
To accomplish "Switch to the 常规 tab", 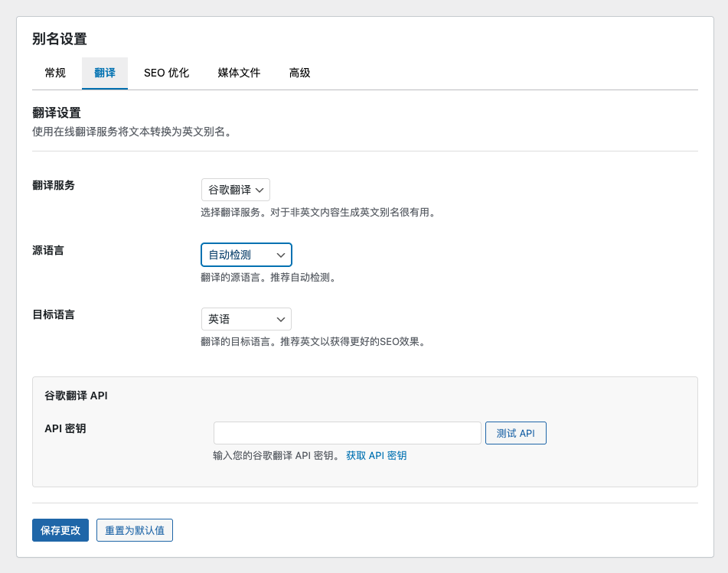I will pos(55,73).
